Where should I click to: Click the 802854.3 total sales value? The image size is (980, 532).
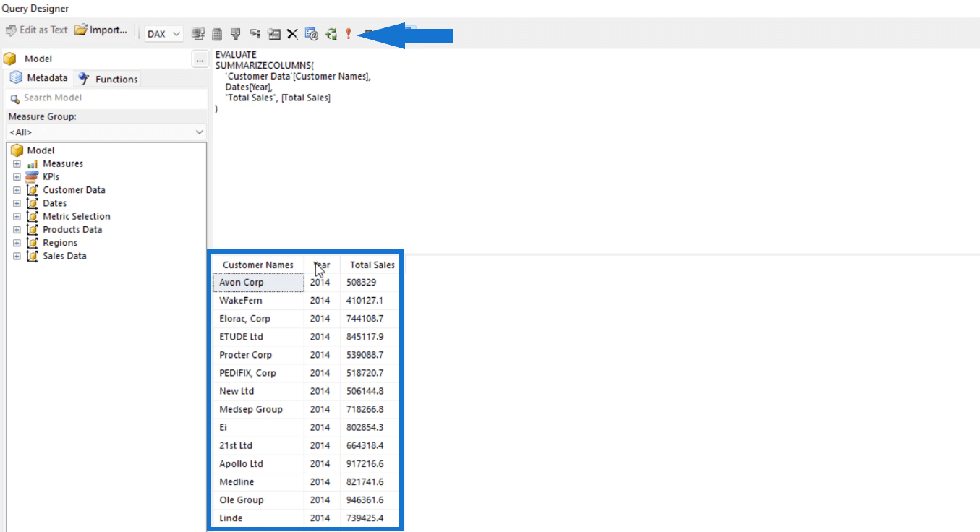[370, 427]
